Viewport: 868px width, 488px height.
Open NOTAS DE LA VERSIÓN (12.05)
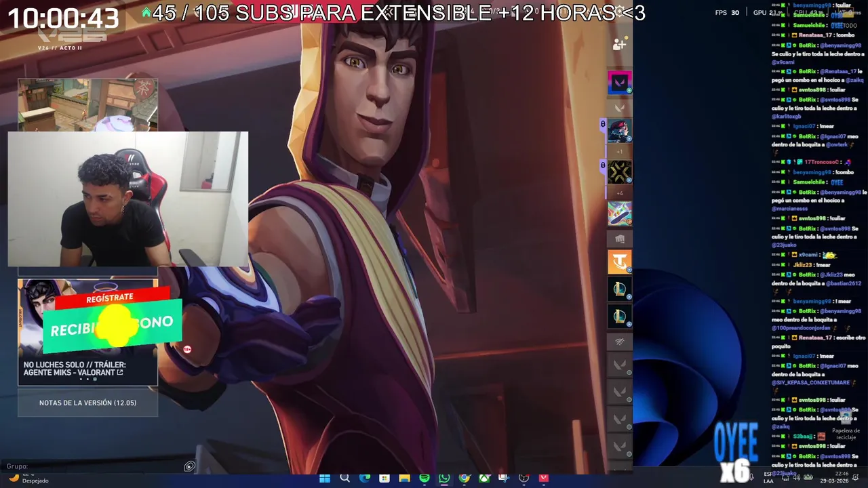[x=87, y=403]
